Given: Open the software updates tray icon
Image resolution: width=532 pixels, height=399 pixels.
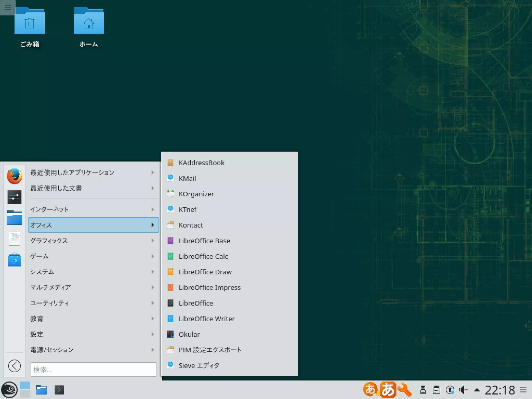Looking at the screenshot, I should [450, 390].
